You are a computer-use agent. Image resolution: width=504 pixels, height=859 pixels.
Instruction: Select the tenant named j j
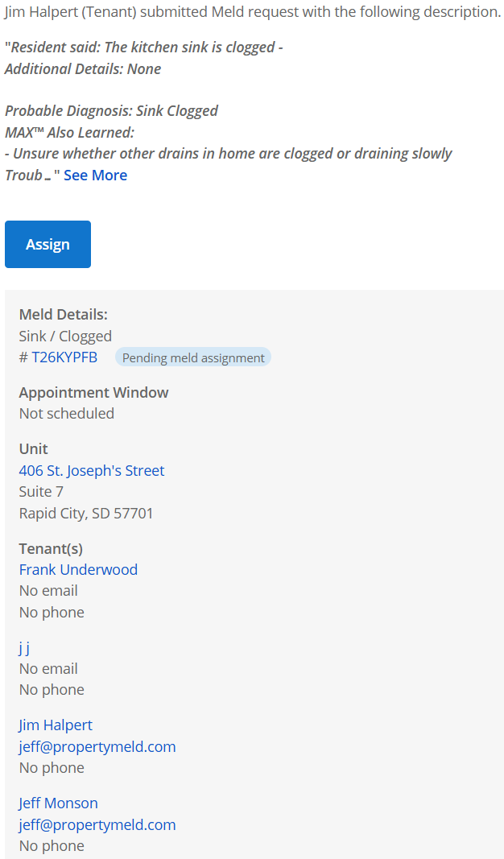24,647
